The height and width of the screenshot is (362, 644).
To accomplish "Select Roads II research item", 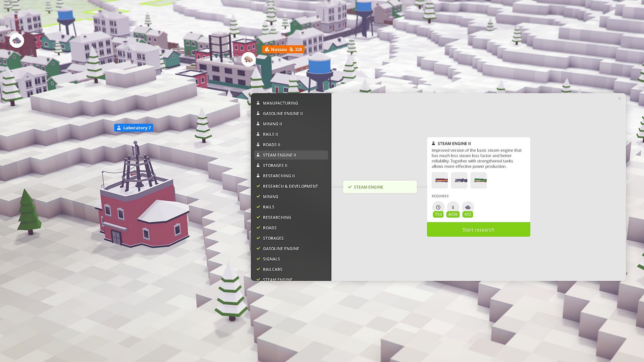I will [271, 144].
